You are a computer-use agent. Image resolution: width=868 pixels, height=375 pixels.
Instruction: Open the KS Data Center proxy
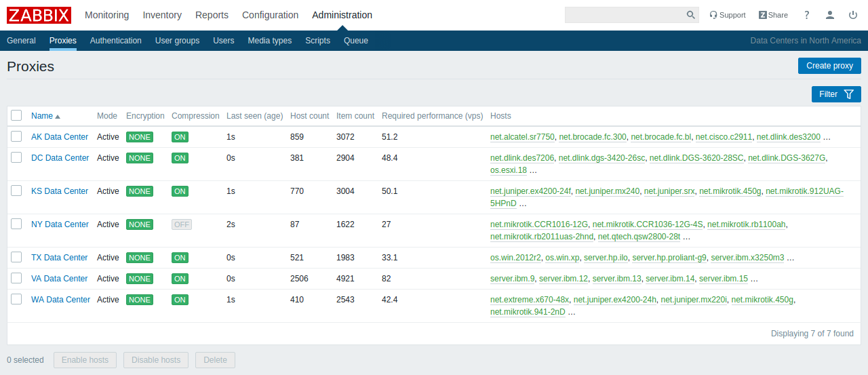[60, 191]
